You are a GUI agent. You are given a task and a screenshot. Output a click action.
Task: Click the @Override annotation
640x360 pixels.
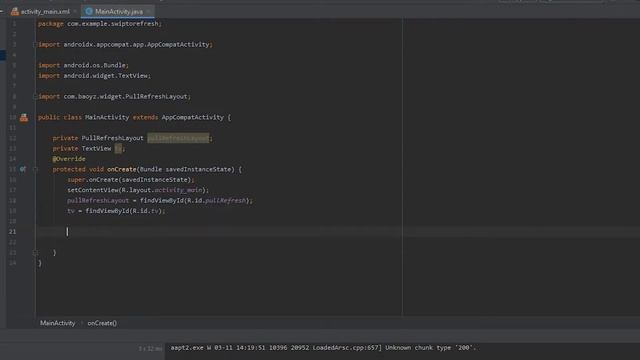pos(69,159)
